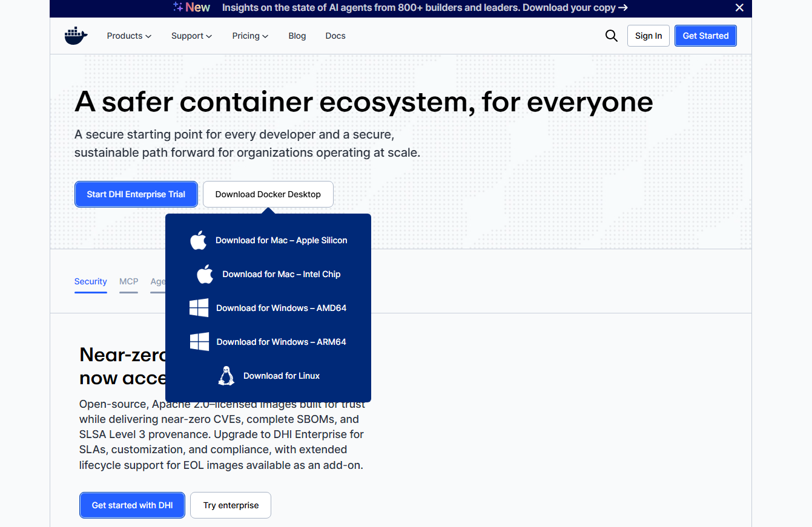Click the Apple icon for Intel Chip
Image resolution: width=812 pixels, height=527 pixels.
click(205, 274)
